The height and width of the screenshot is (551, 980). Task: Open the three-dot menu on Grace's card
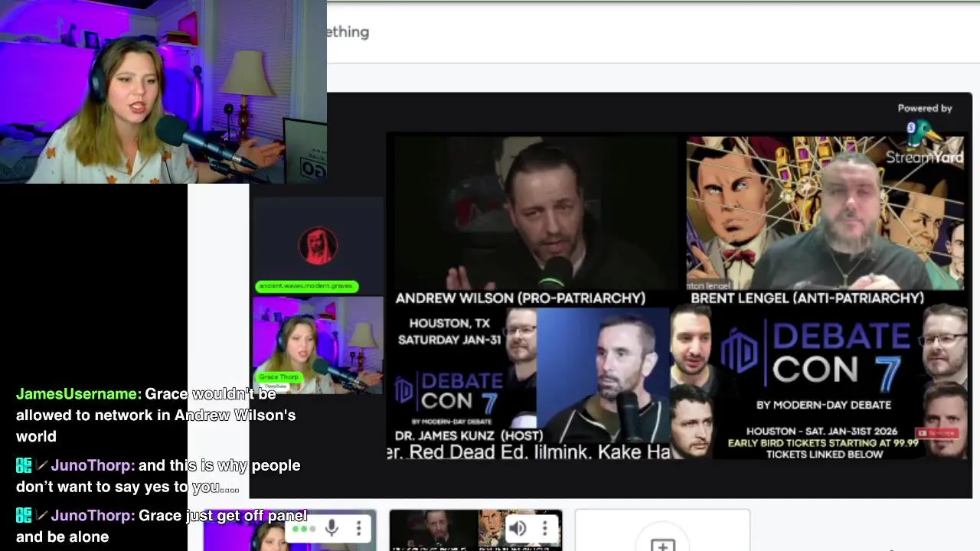pos(358,528)
